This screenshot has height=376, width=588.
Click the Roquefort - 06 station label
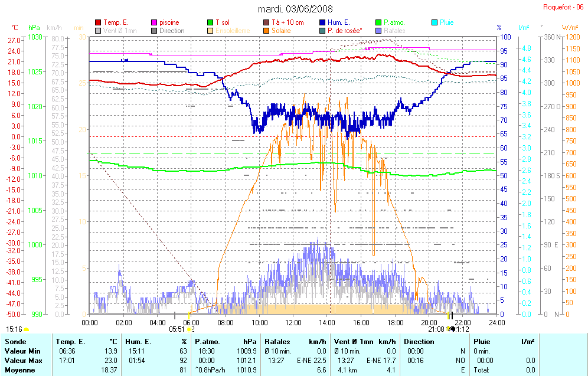click(x=563, y=7)
